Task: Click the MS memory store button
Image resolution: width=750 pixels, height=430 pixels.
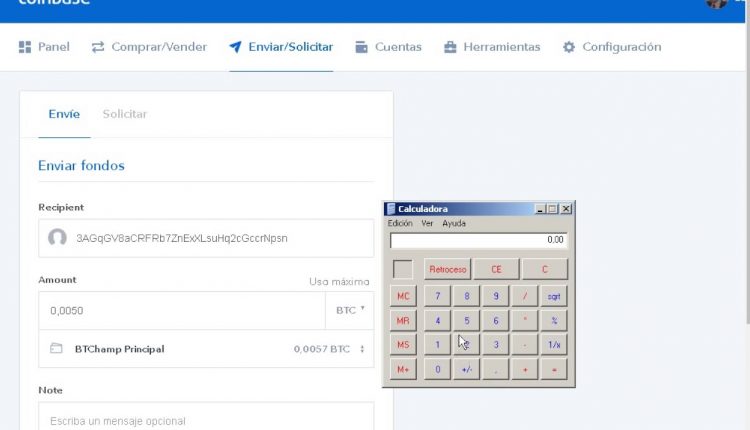Action: (403, 345)
